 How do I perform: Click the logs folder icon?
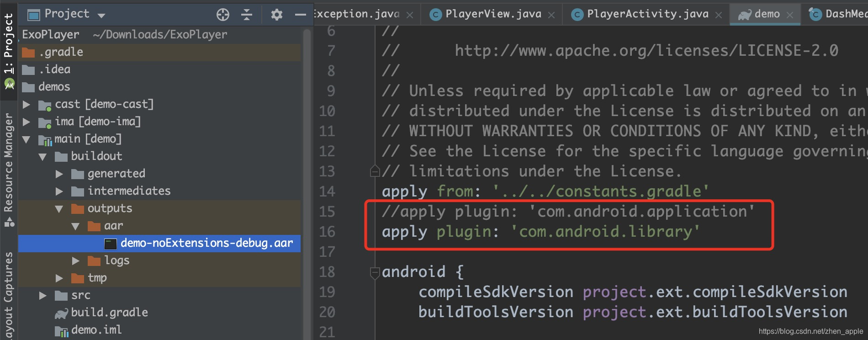[94, 261]
